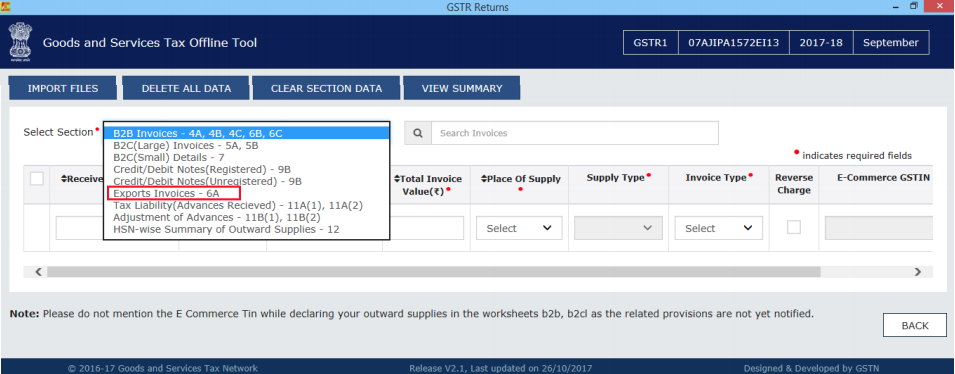Sort by the Place Of Supply column
Image resolution: width=955 pixels, height=374 pixels.
[521, 179]
